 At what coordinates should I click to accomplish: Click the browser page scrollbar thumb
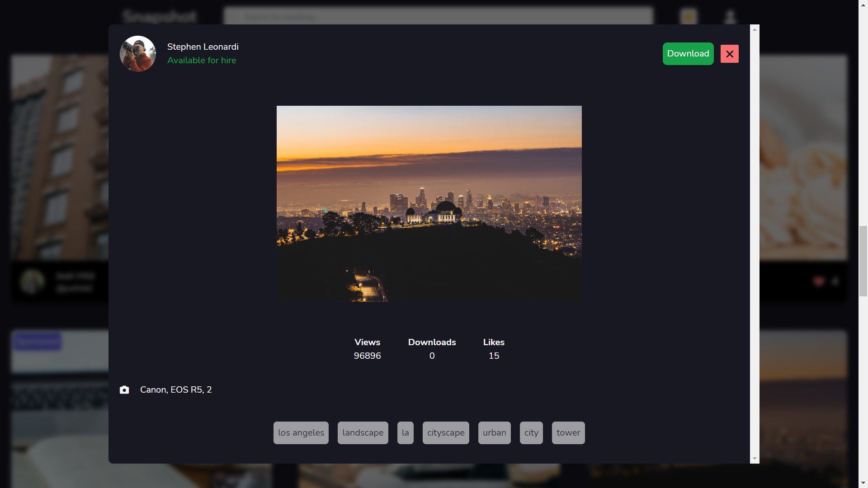point(863,261)
